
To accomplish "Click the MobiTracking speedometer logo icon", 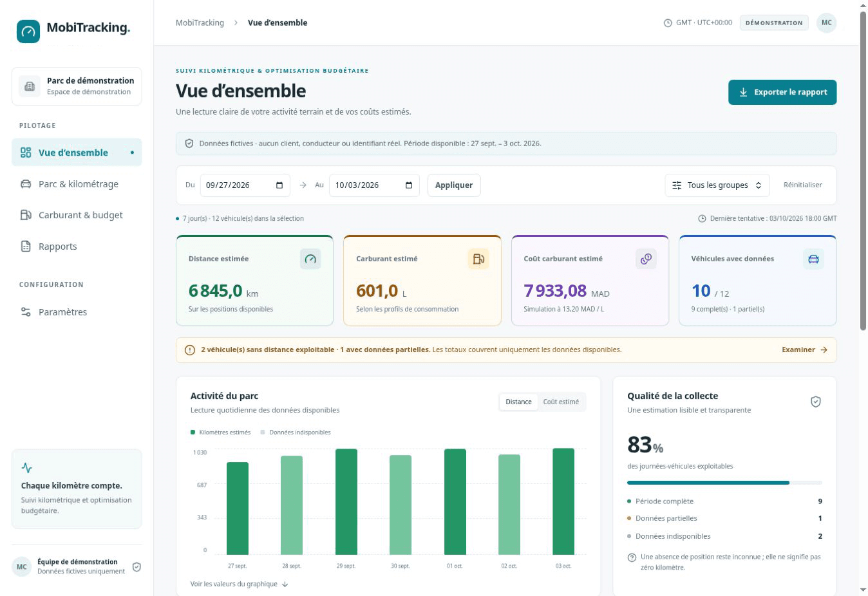I will 28,31.
